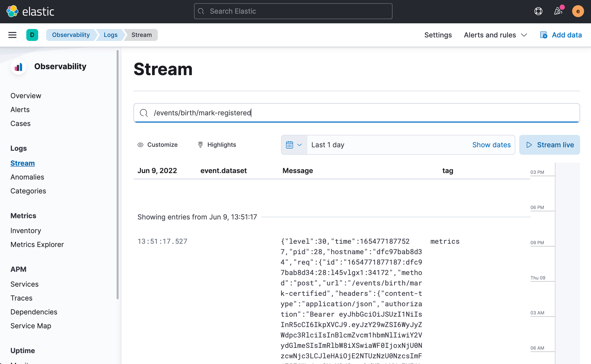The width and height of the screenshot is (591, 364).
Task: Open the hamburger navigation menu
Action: pos(12,35)
